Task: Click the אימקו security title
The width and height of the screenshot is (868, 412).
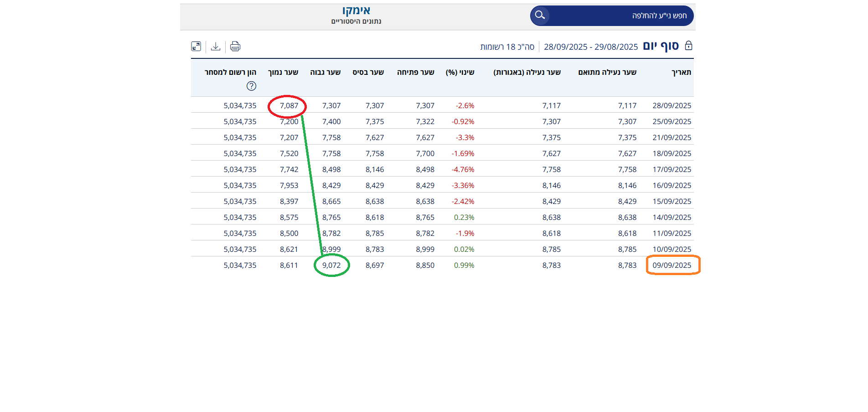Action: [356, 10]
